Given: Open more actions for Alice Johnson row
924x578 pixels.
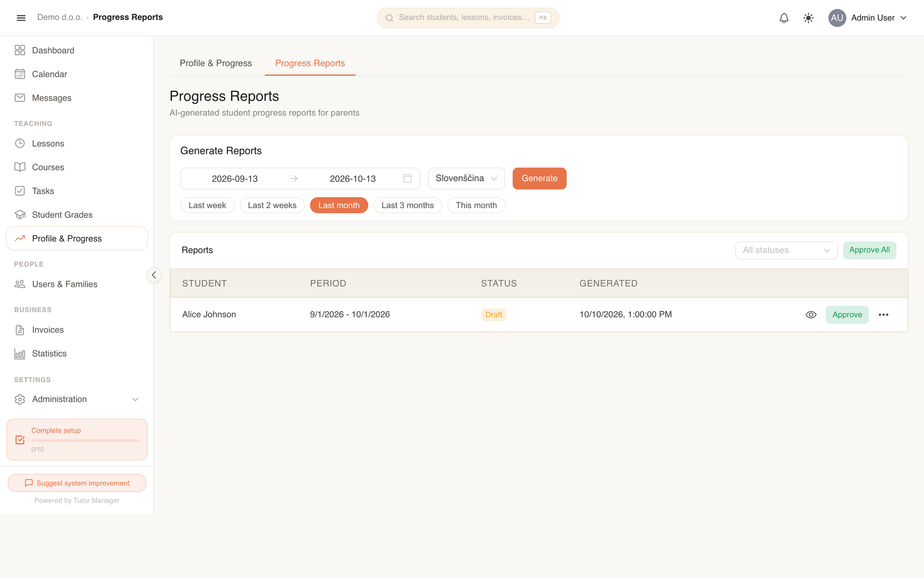Looking at the screenshot, I should click(x=883, y=315).
